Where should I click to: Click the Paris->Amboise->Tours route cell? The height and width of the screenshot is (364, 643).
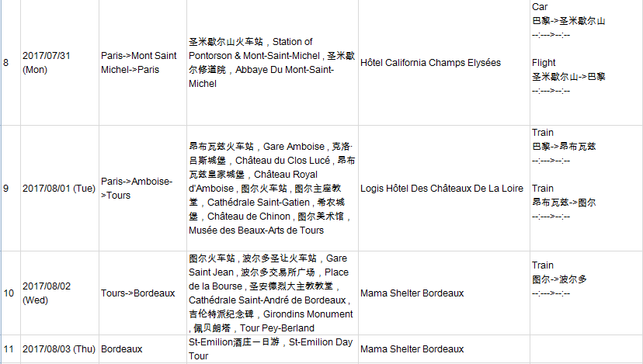137,188
